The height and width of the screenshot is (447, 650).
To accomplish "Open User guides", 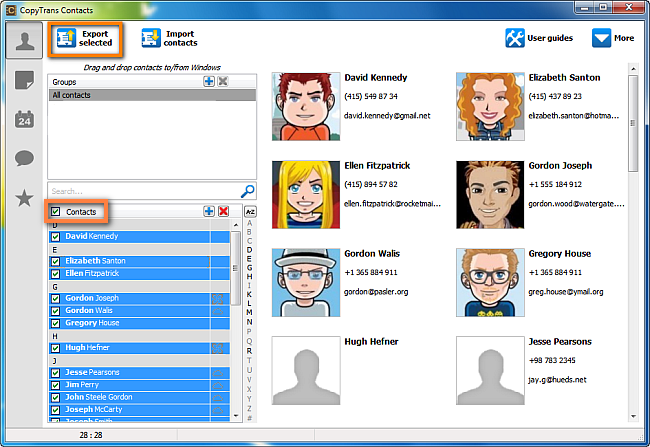I will click(x=539, y=38).
